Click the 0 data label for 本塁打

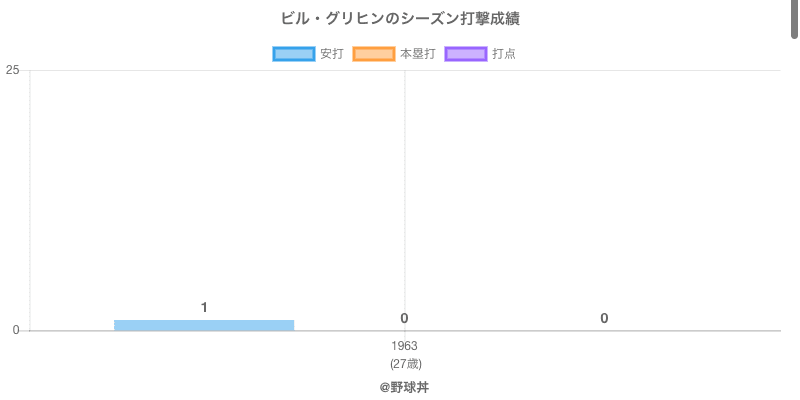[404, 319]
